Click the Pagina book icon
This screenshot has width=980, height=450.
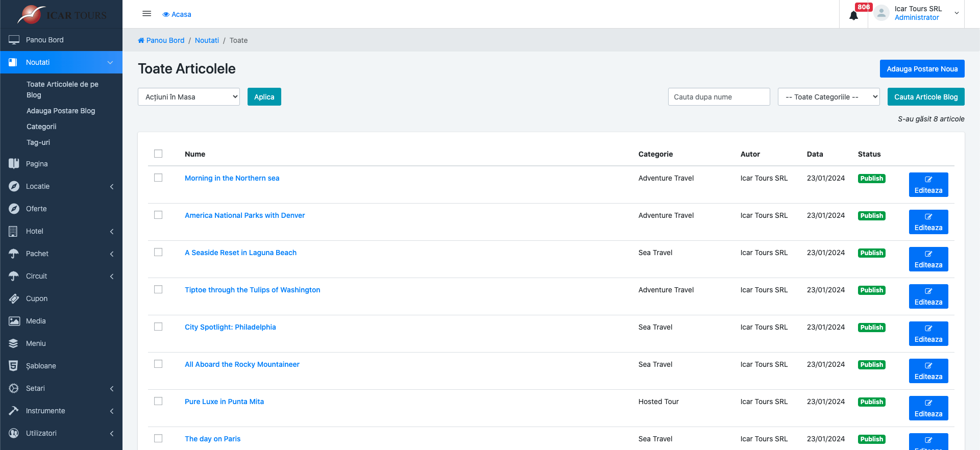tap(14, 164)
